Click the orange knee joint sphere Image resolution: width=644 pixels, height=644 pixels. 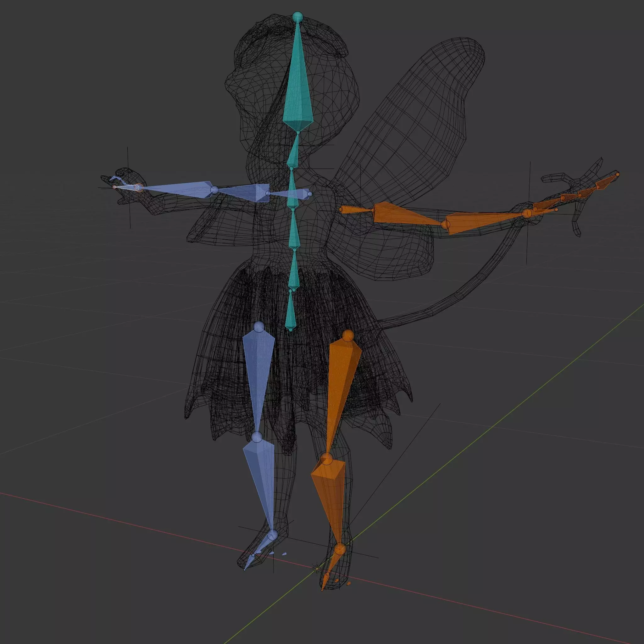tap(327, 459)
